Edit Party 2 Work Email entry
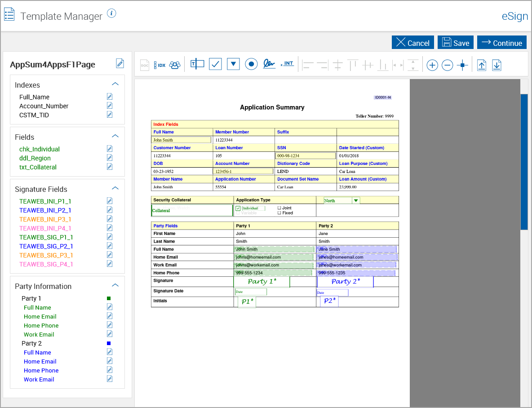The height and width of the screenshot is (408, 532). [x=110, y=379]
